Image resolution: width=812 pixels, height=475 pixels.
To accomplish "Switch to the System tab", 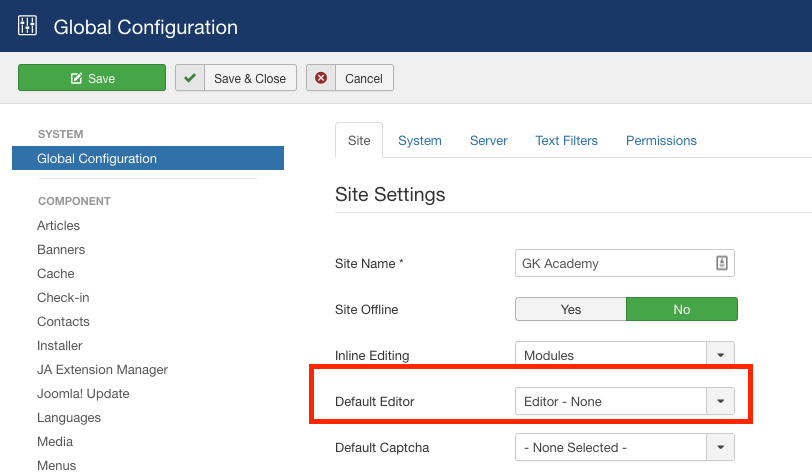I will pos(419,141).
